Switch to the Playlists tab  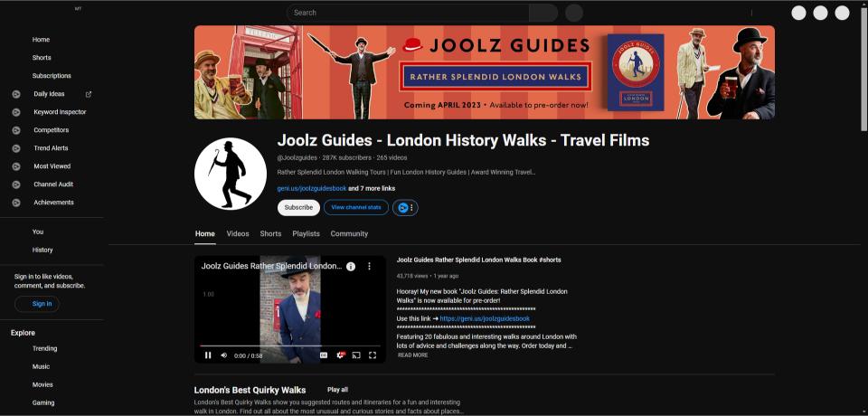pos(307,233)
